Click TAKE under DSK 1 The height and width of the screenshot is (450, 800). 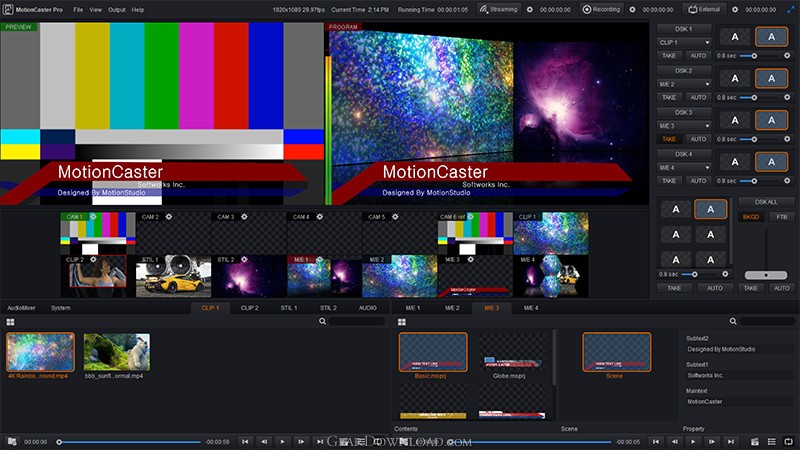pyautogui.click(x=669, y=56)
